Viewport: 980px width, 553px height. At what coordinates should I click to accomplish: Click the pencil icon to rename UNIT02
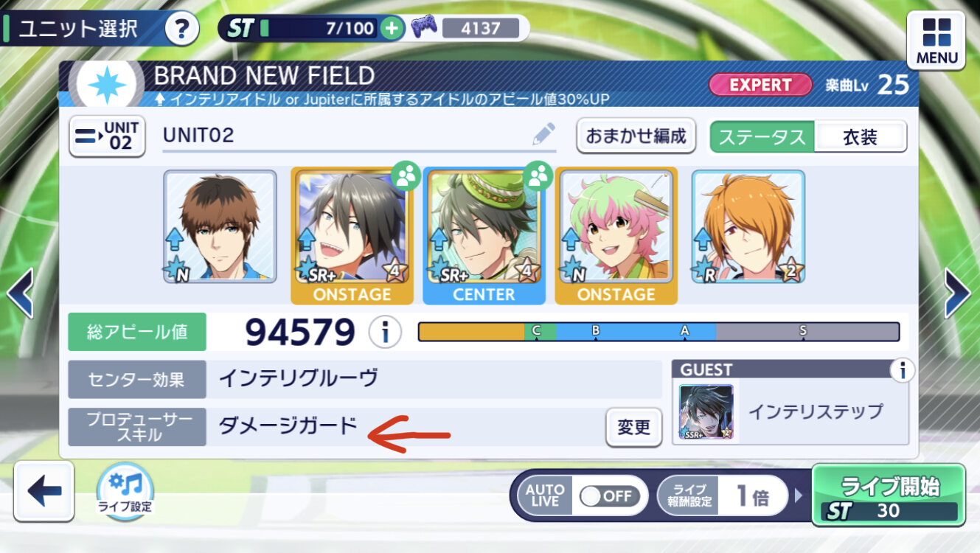[543, 134]
